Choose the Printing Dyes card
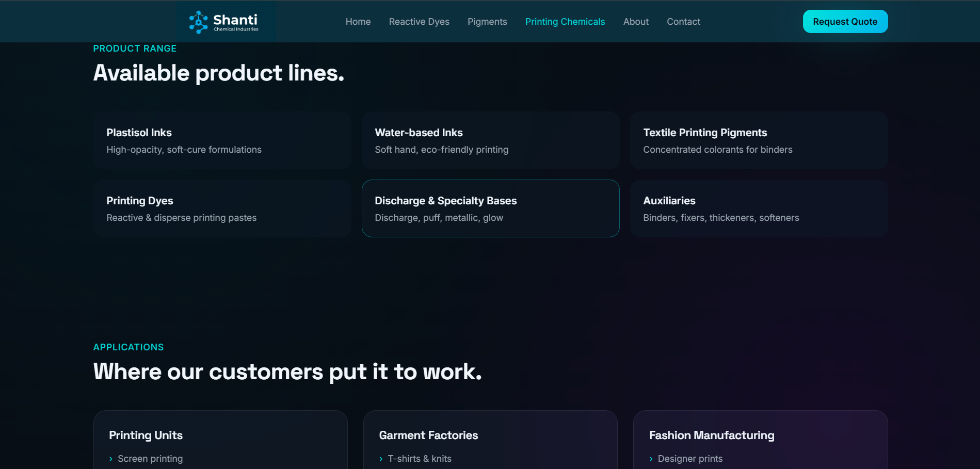 (x=222, y=208)
